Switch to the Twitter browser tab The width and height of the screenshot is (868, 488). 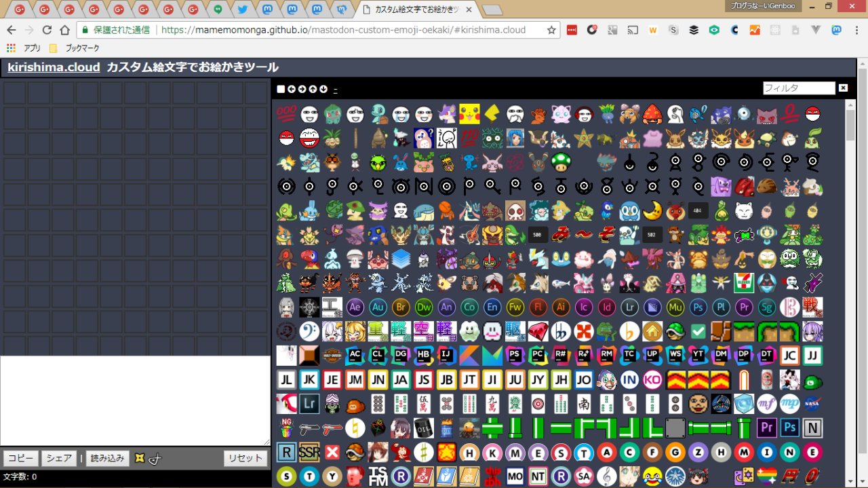pyautogui.click(x=242, y=10)
